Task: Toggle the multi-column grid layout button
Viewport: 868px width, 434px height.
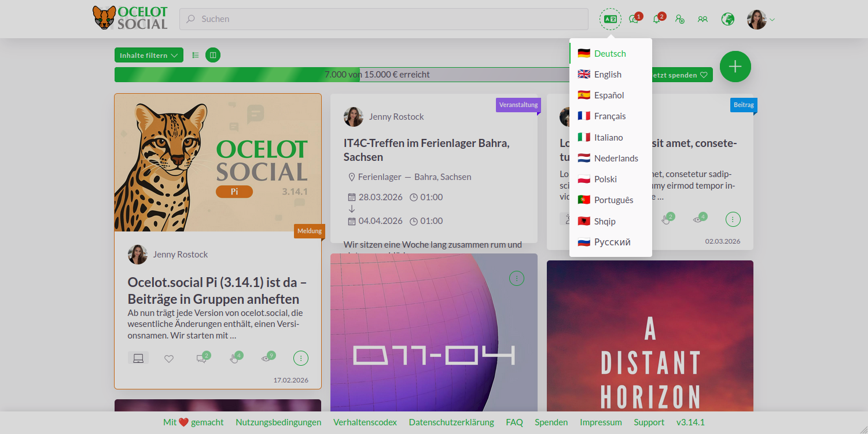Action: coord(213,55)
